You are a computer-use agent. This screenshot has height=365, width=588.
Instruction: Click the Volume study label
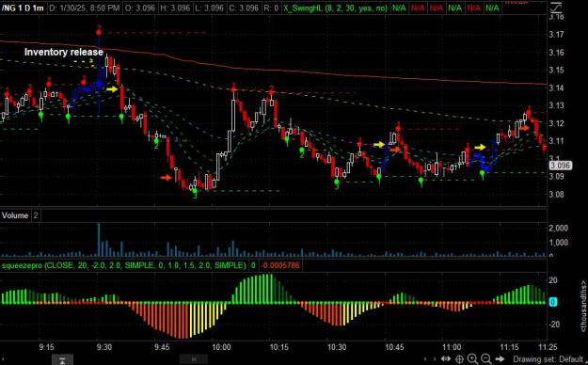(x=15, y=215)
